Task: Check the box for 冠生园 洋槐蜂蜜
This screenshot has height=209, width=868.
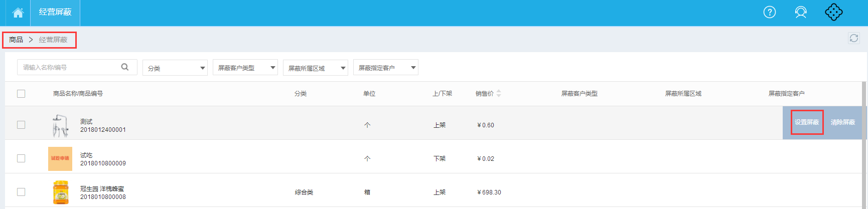Action: click(x=21, y=192)
